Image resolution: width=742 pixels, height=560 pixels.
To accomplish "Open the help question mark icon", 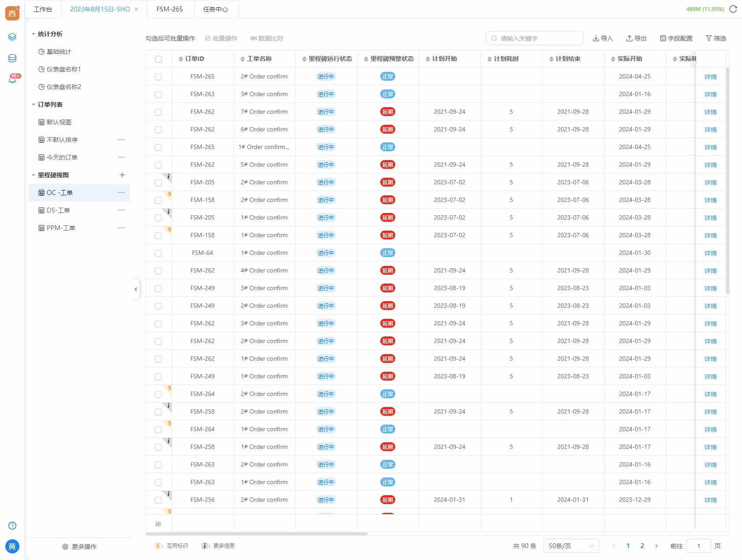I will tap(12, 526).
